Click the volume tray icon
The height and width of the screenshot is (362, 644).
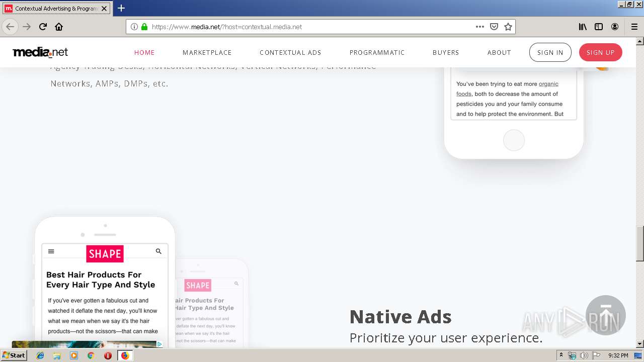tap(584, 355)
